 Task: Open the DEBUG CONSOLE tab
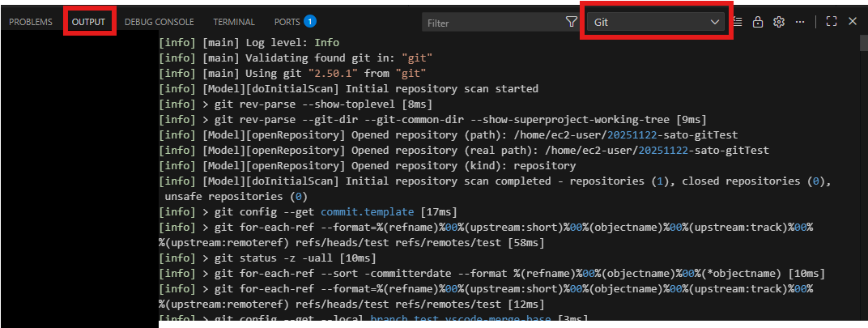click(160, 22)
